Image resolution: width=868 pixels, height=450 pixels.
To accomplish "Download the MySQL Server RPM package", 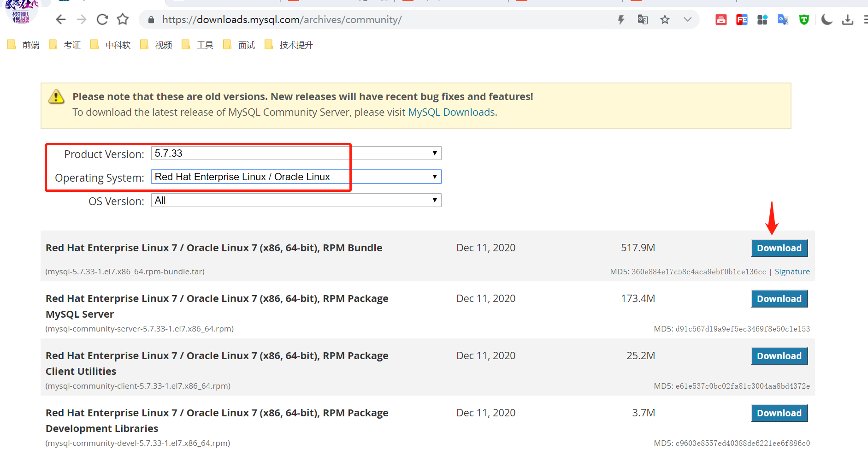I will [779, 299].
